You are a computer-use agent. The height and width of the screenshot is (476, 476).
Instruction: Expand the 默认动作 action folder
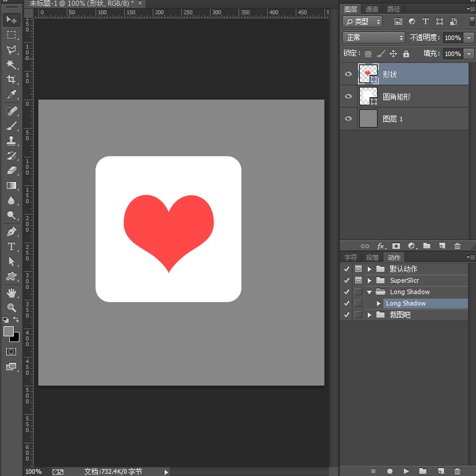[x=369, y=269]
